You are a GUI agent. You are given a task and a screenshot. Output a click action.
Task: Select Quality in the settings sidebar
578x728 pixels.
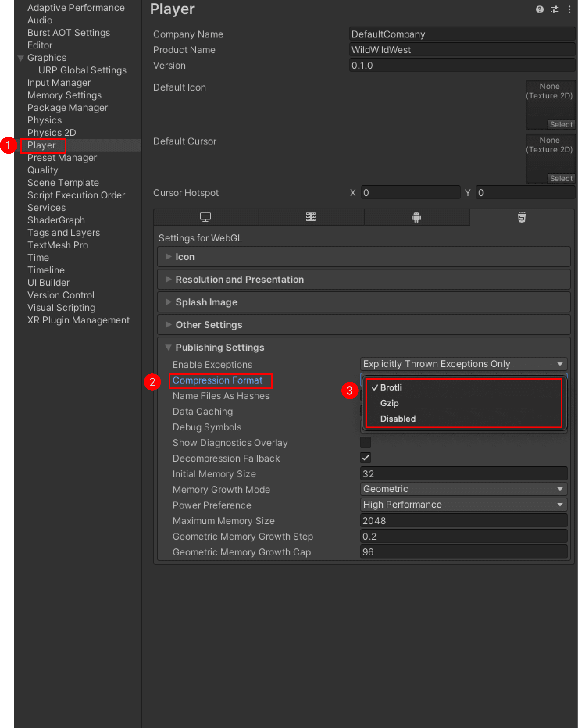[43, 170]
